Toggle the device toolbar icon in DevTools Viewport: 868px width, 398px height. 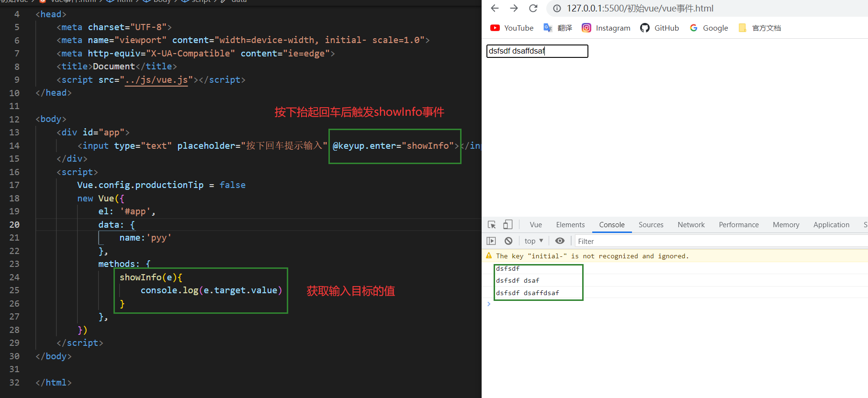[x=508, y=224]
